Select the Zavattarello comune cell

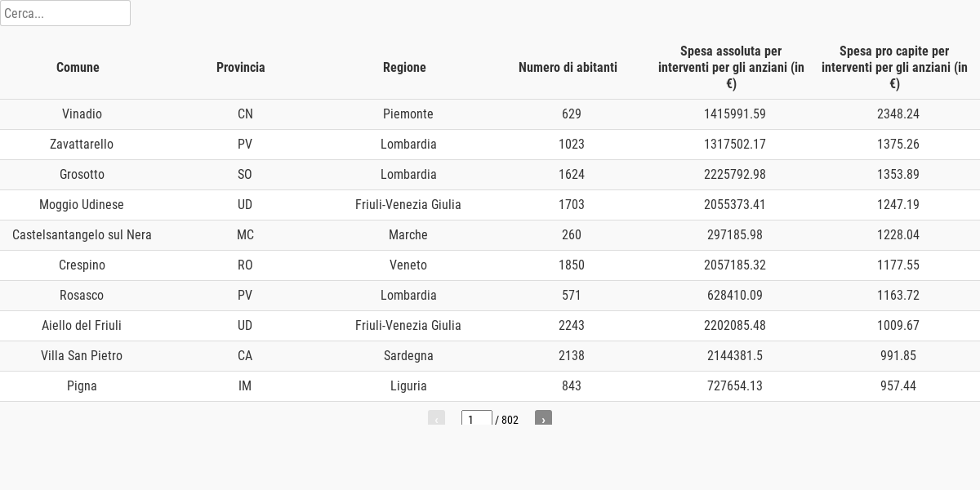(82, 145)
